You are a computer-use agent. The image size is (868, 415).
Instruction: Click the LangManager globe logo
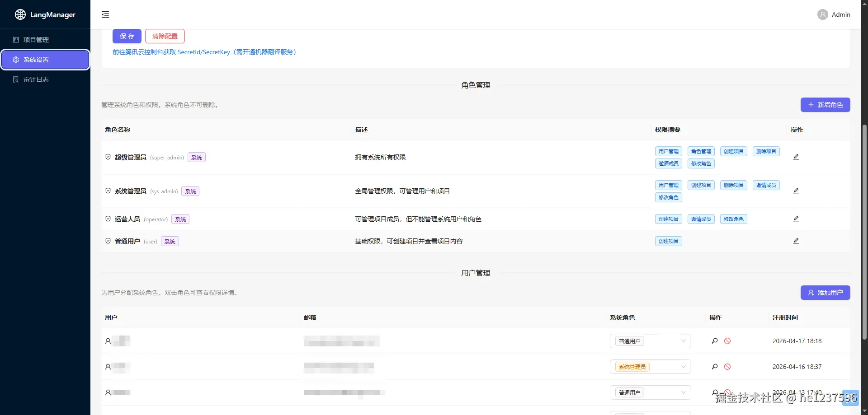[x=20, y=14]
